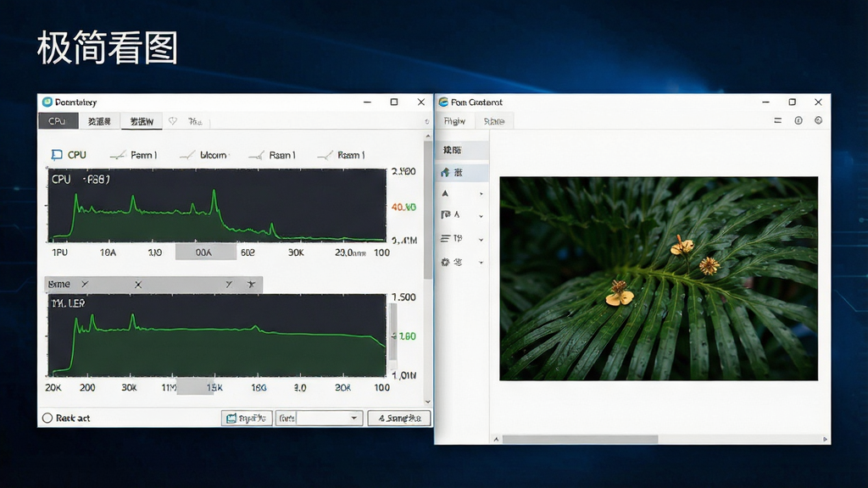Click the down arrow of the monitor window scrollbar
Viewport: 868px width, 488px height.
427,402
